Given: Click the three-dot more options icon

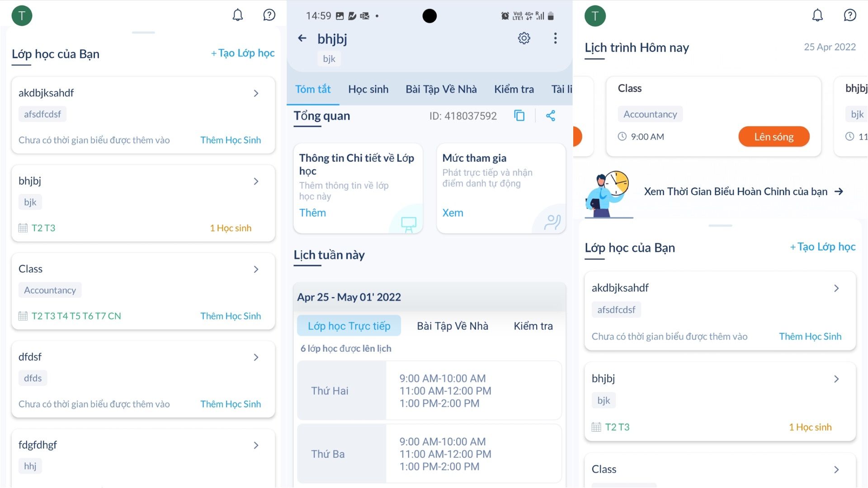Looking at the screenshot, I should [x=555, y=38].
